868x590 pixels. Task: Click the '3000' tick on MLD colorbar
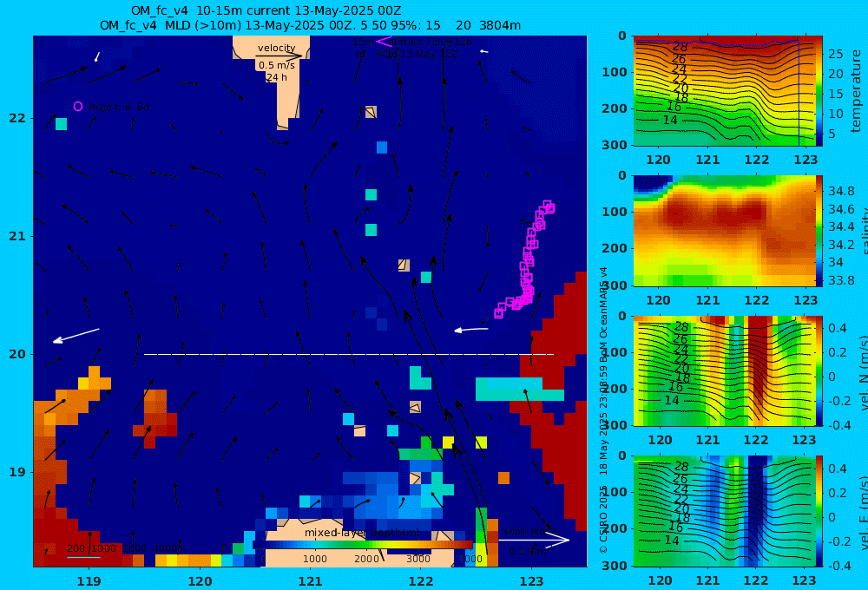(418, 559)
